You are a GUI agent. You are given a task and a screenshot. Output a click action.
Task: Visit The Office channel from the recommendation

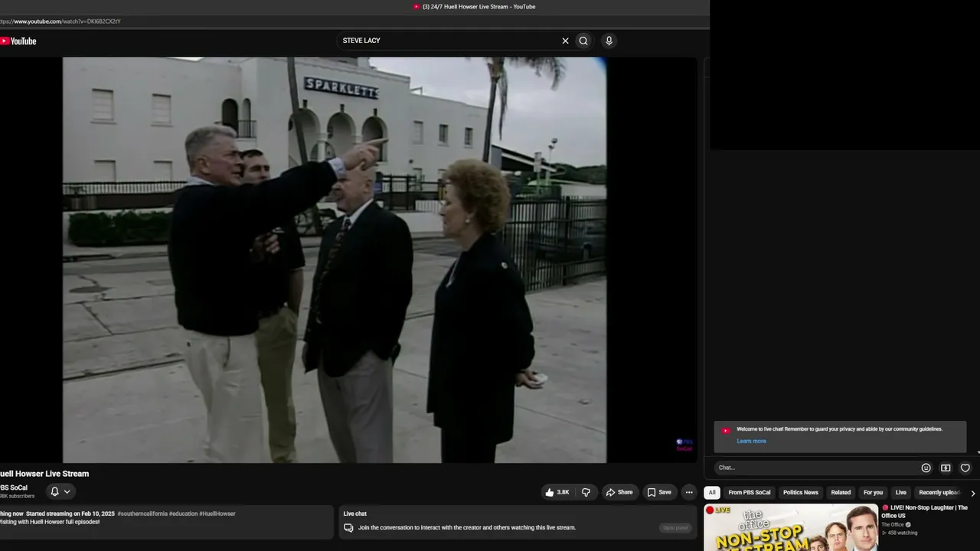click(893, 525)
